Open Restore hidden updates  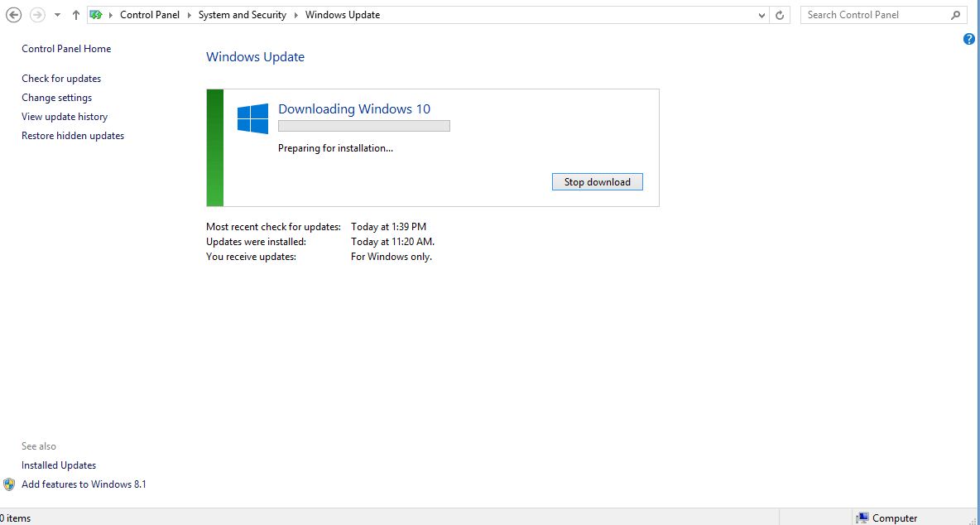(73, 136)
